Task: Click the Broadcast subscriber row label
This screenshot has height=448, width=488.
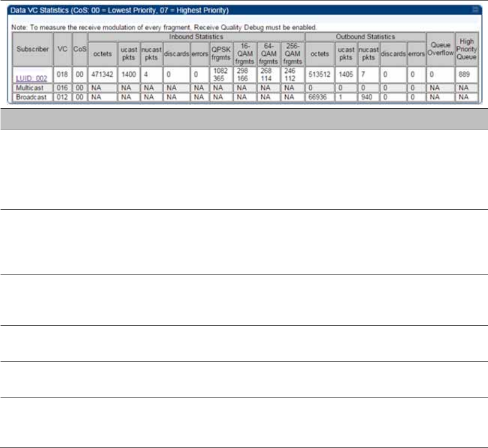Action: click(x=31, y=97)
